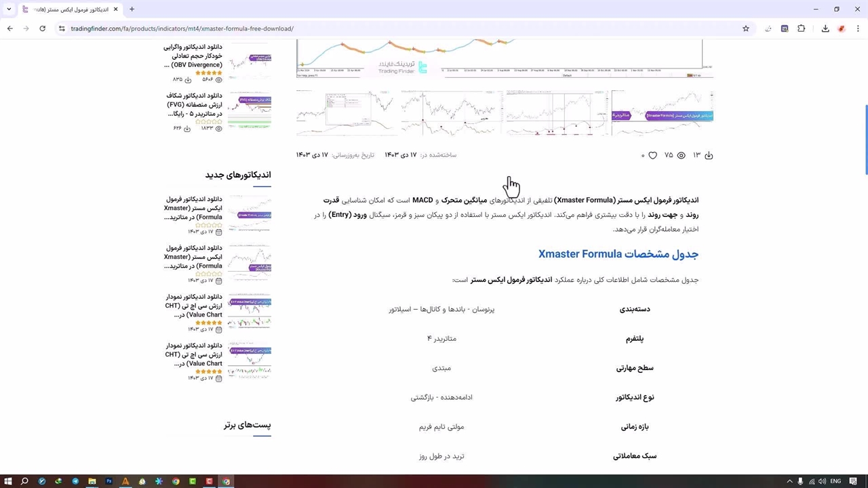868x488 pixels.
Task: Open Chrome downloads from toolbar
Action: coord(825,28)
